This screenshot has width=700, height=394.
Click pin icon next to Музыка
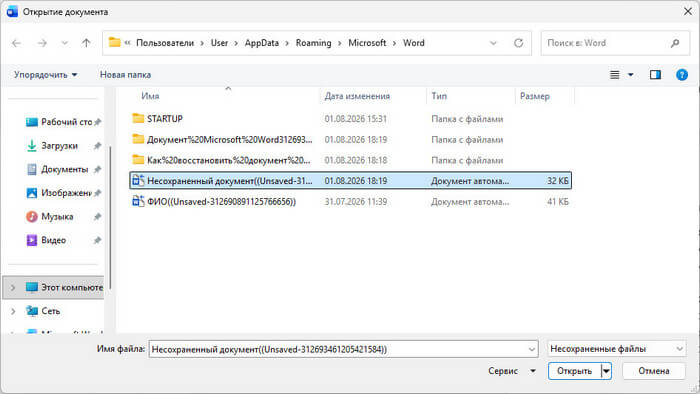pyautogui.click(x=97, y=216)
